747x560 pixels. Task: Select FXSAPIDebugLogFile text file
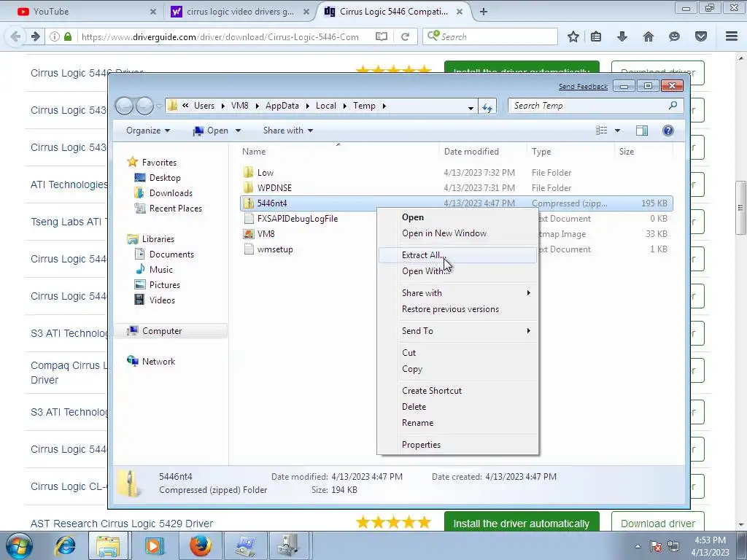click(x=298, y=219)
